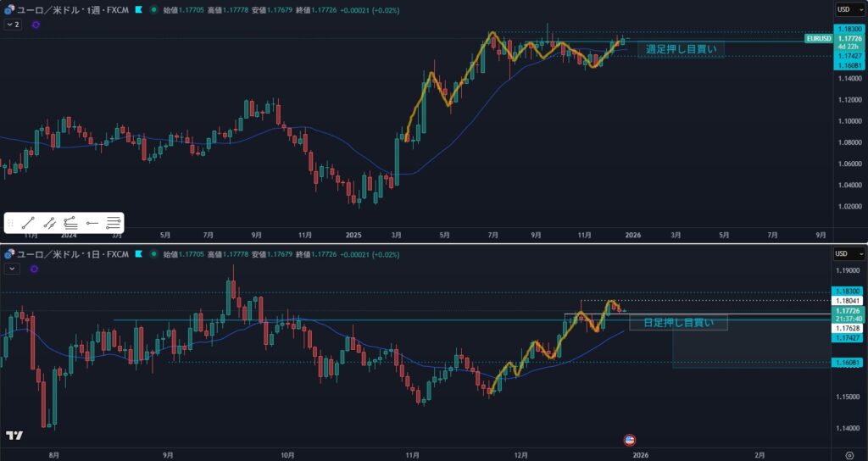Click the US flag economic event marker
Viewport: 868px width, 461px height.
pyautogui.click(x=629, y=439)
